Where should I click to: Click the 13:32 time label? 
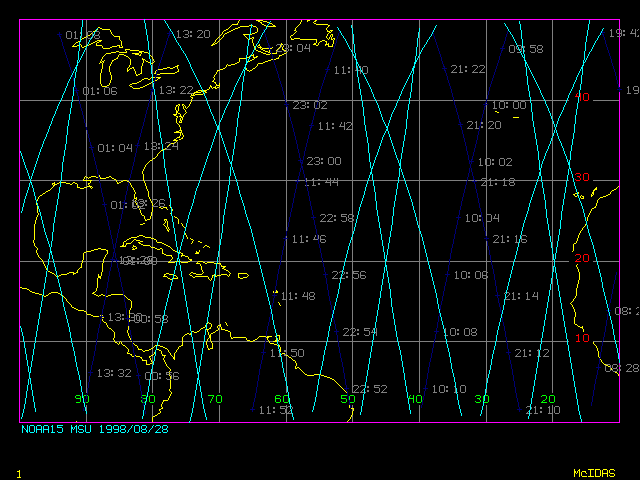(114, 373)
